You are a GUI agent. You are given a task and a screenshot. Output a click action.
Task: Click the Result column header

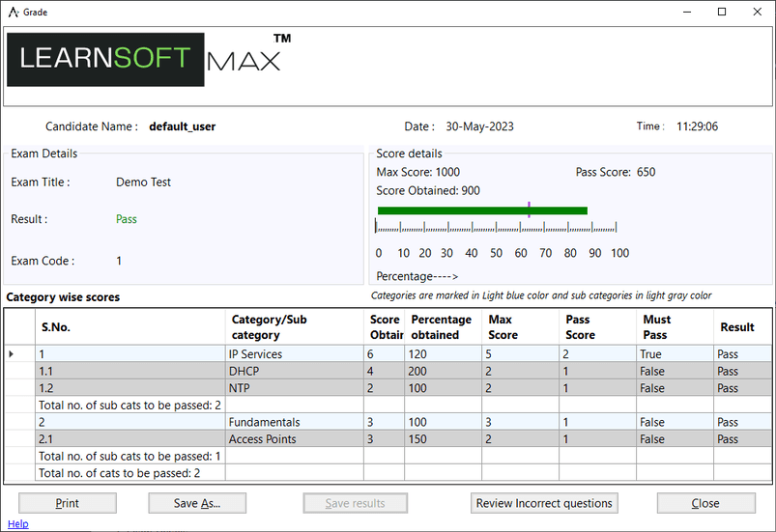741,327
